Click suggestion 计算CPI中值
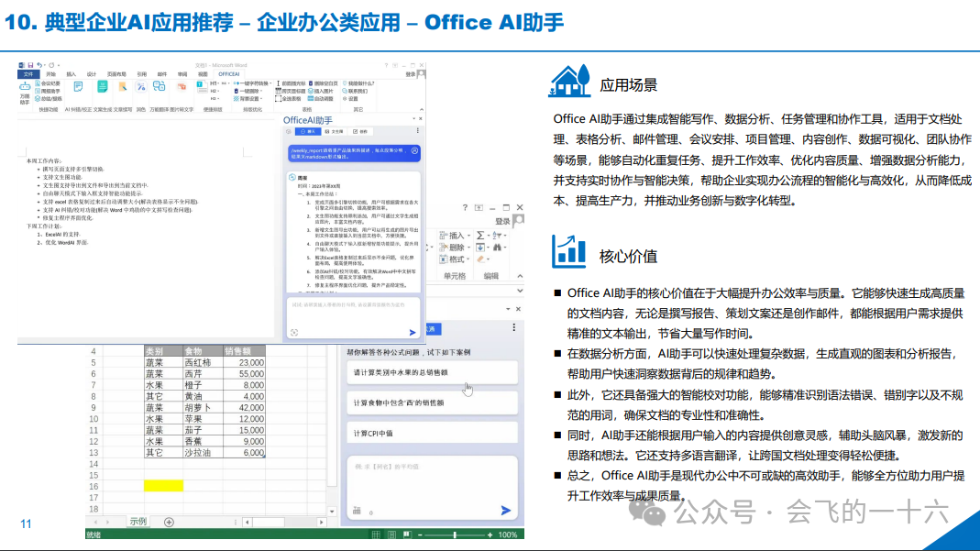 tap(432, 433)
